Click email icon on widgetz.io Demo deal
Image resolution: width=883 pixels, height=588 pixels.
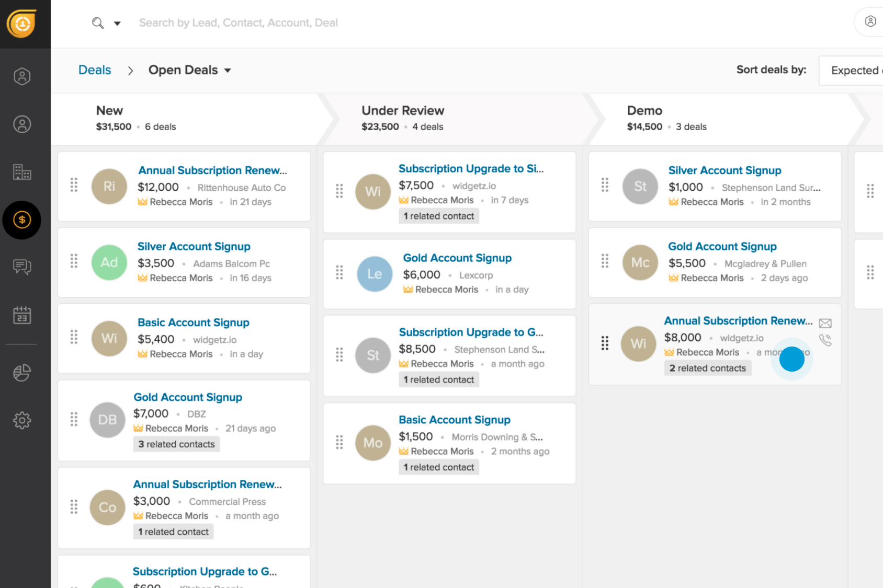[825, 324]
